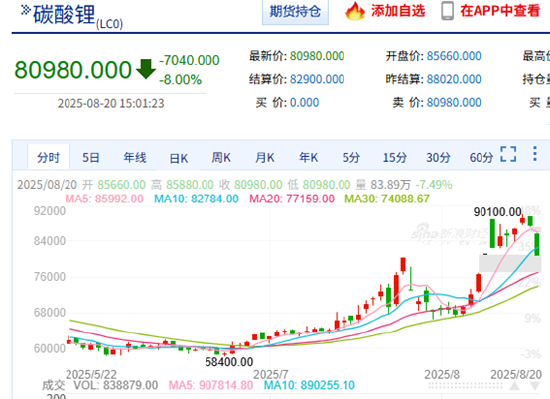Image resolution: width=550 pixels, height=399 pixels.
Task: Click the flame icon beside 添加自选
Action: (355, 11)
